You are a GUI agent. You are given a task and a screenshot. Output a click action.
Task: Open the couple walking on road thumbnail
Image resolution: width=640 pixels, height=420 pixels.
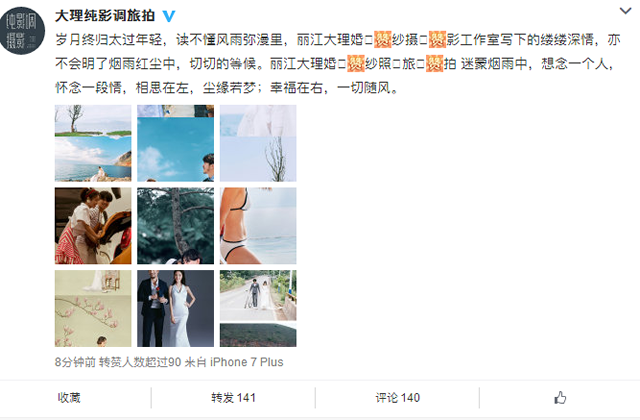pyautogui.click(x=258, y=308)
